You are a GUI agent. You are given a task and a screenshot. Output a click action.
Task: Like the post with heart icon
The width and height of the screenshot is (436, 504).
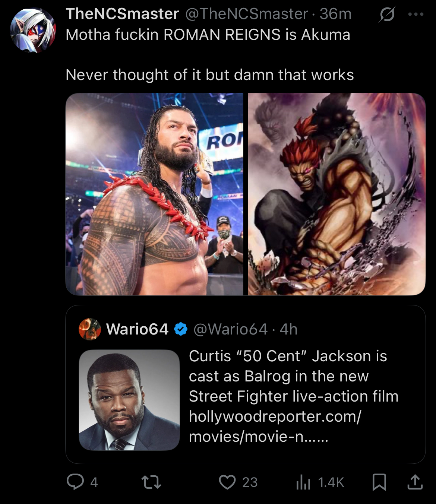click(x=227, y=482)
